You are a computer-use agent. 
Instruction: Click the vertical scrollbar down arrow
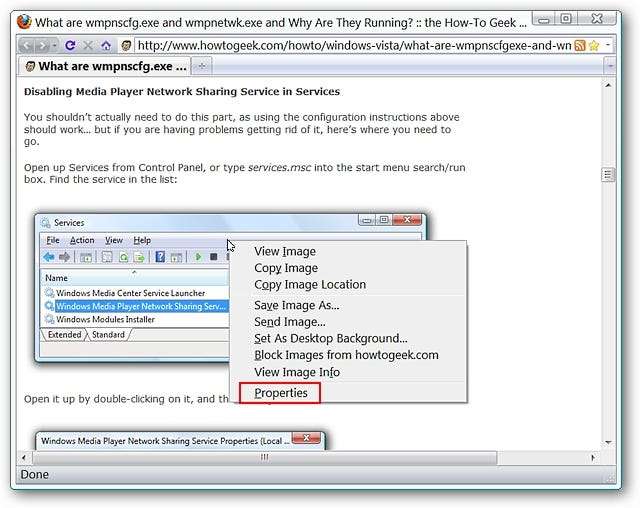(608, 442)
